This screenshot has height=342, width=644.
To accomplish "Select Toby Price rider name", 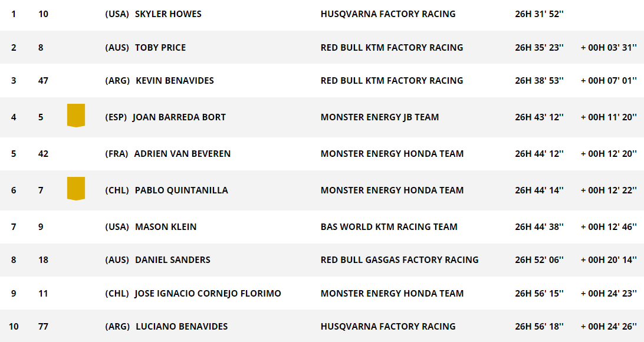I will [160, 48].
